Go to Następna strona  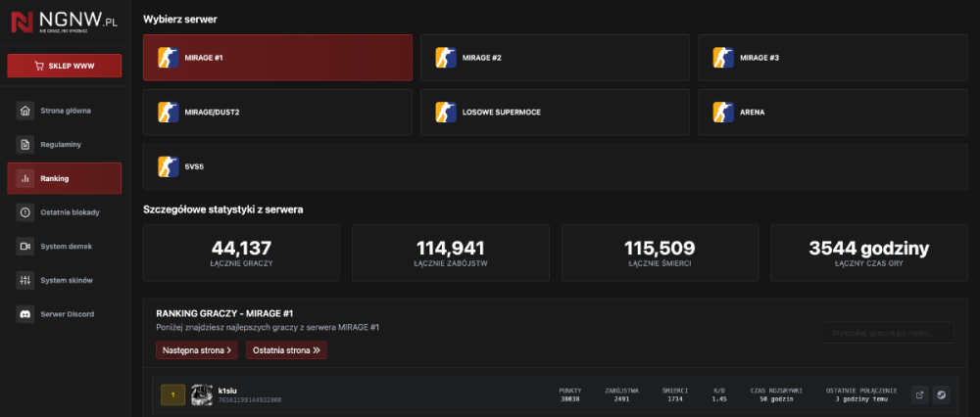[197, 350]
